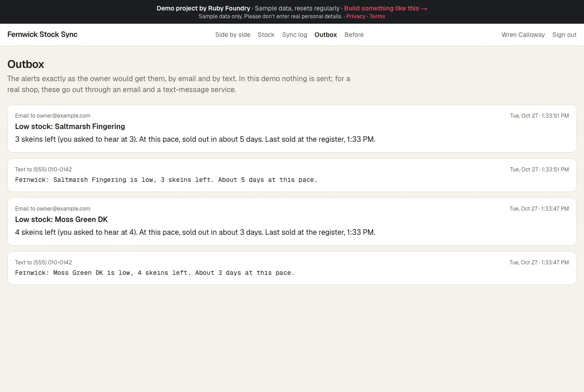Screen dimensions: 584x392
Task: Click the 'Low stock: Moss Green DK' email subject
Action: [x=61, y=220]
